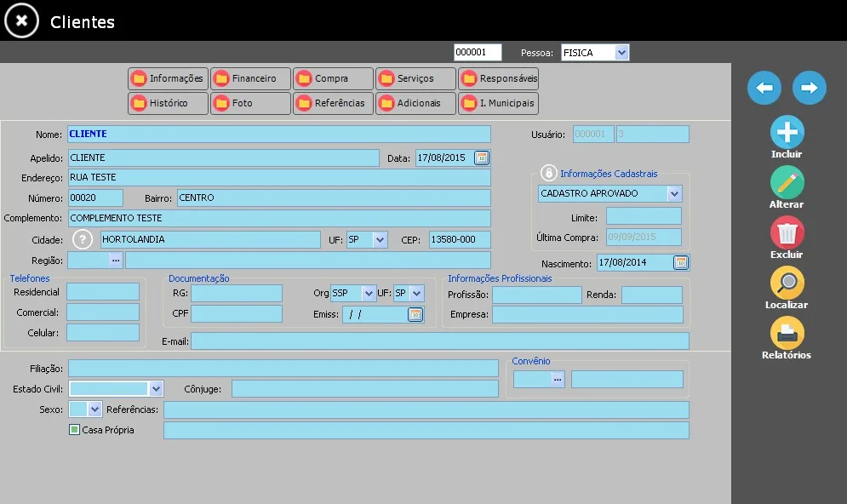
Task: Open the I. Municipais tab
Action: [x=499, y=103]
